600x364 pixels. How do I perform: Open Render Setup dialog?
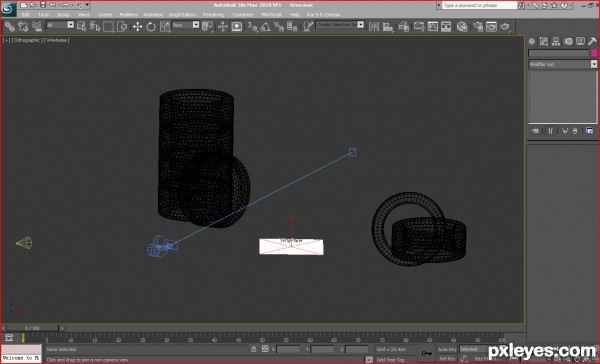click(x=478, y=26)
